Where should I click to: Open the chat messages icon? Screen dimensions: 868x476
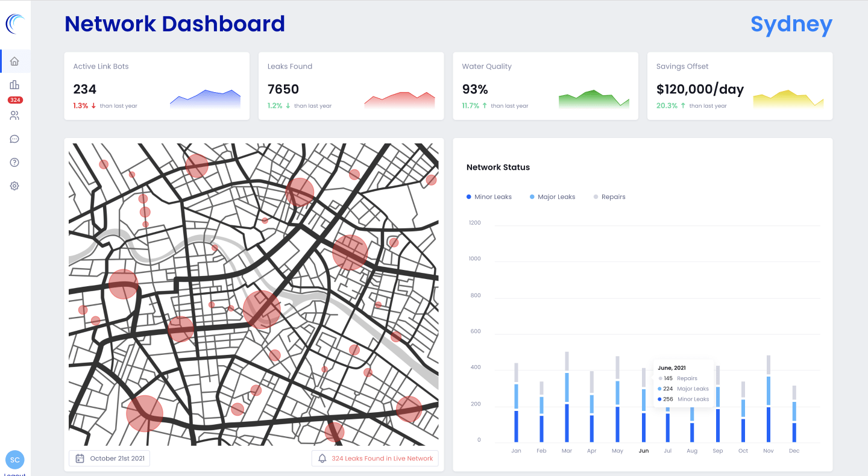[14, 139]
